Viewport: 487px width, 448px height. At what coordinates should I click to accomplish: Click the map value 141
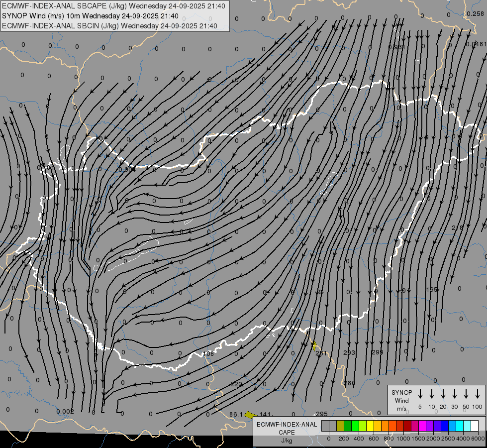click(x=266, y=415)
